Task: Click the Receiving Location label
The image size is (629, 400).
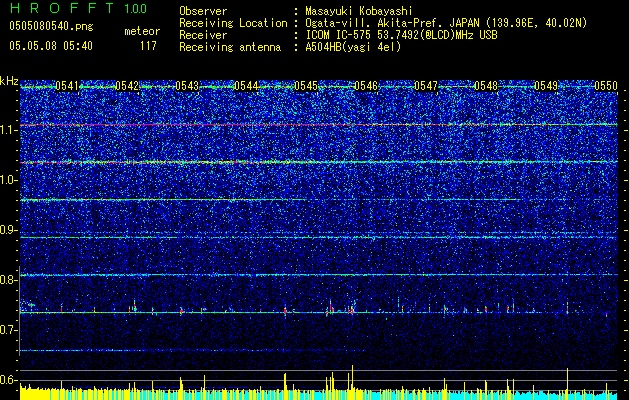Action: (233, 23)
